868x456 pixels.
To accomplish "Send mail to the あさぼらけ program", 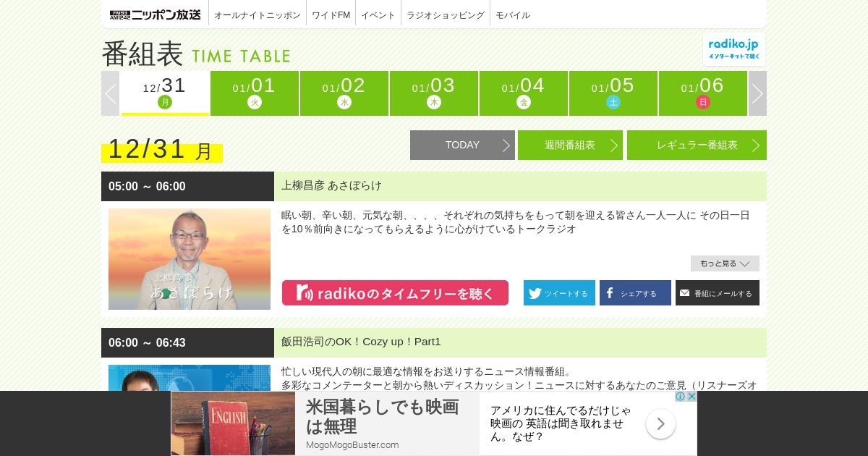I will [x=718, y=293].
